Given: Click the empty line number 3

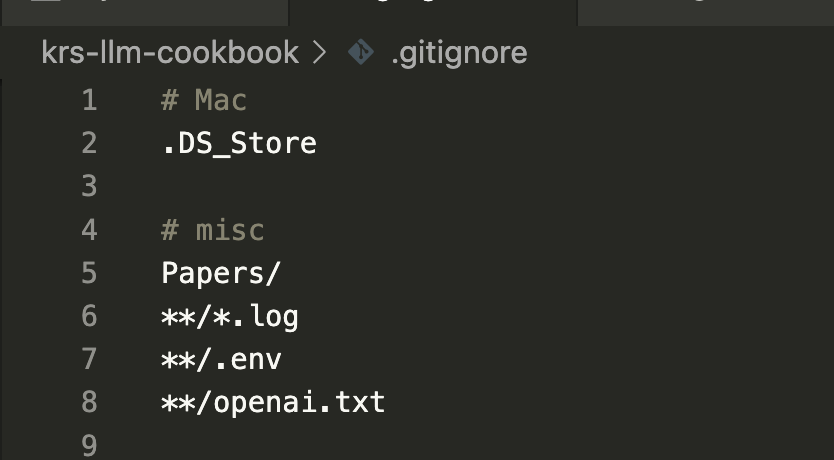Looking at the screenshot, I should [x=89, y=187].
